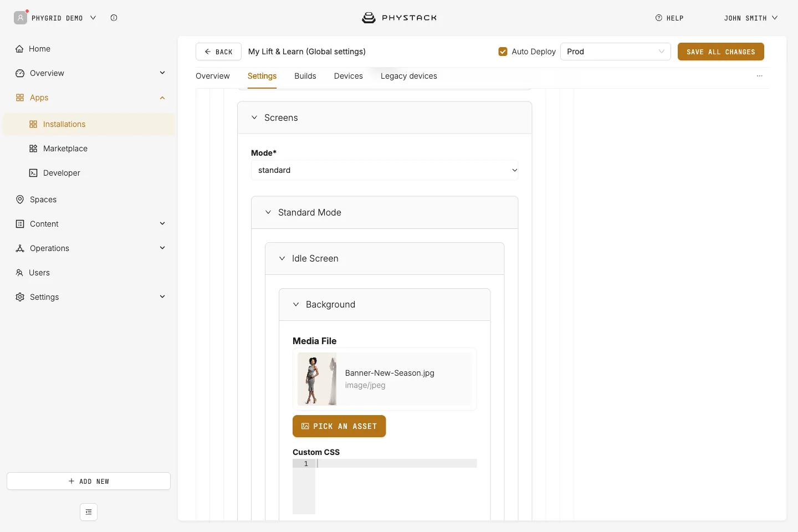Viewport: 798px width, 532px height.
Task: Click the Pick an Asset button
Action: click(x=339, y=426)
